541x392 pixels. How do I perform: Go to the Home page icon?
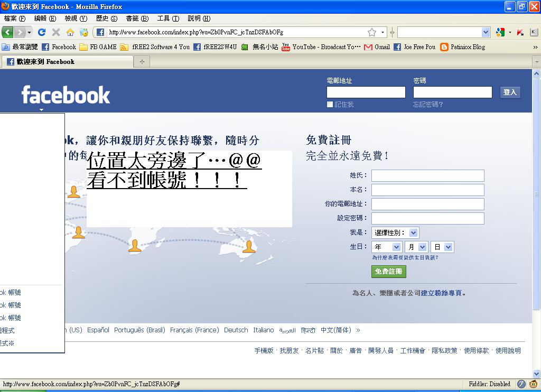tap(70, 32)
